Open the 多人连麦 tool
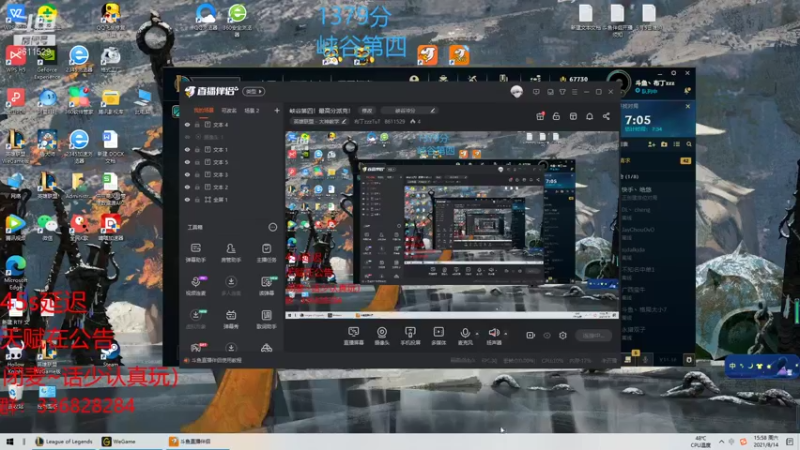800x450 pixels. [x=231, y=286]
